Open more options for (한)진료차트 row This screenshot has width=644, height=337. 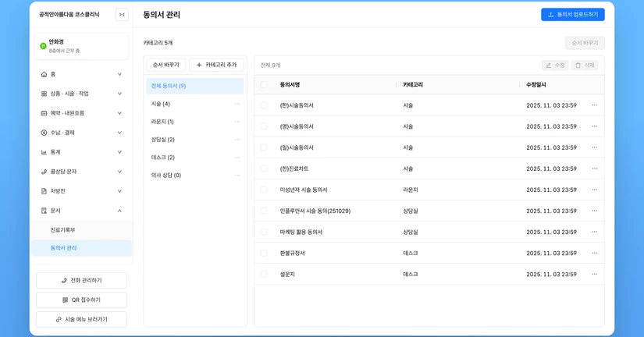[x=594, y=168]
